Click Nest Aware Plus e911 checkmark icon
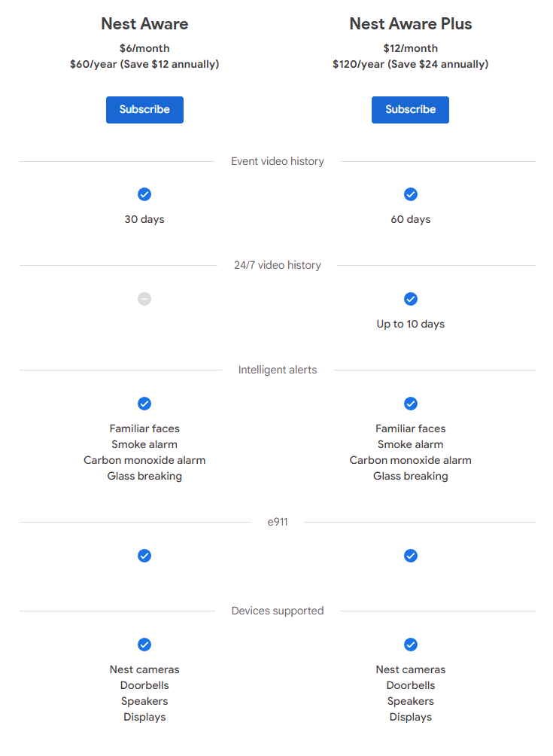553x756 pixels. 411,556
